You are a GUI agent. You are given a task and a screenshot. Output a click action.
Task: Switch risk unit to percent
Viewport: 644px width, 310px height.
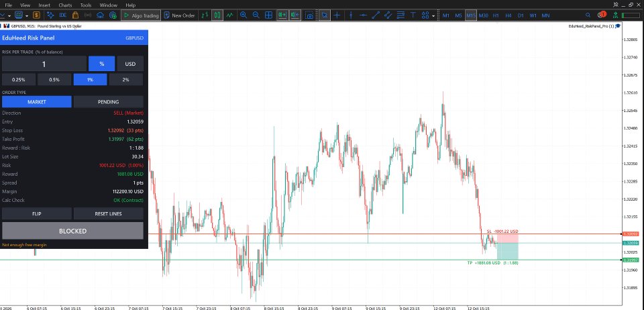(x=101, y=64)
